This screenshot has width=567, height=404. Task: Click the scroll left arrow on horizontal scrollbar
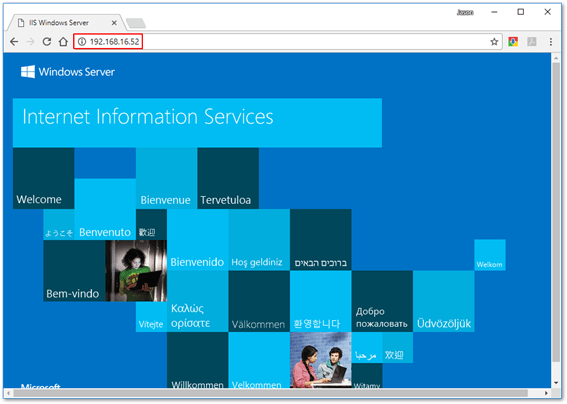point(8,393)
